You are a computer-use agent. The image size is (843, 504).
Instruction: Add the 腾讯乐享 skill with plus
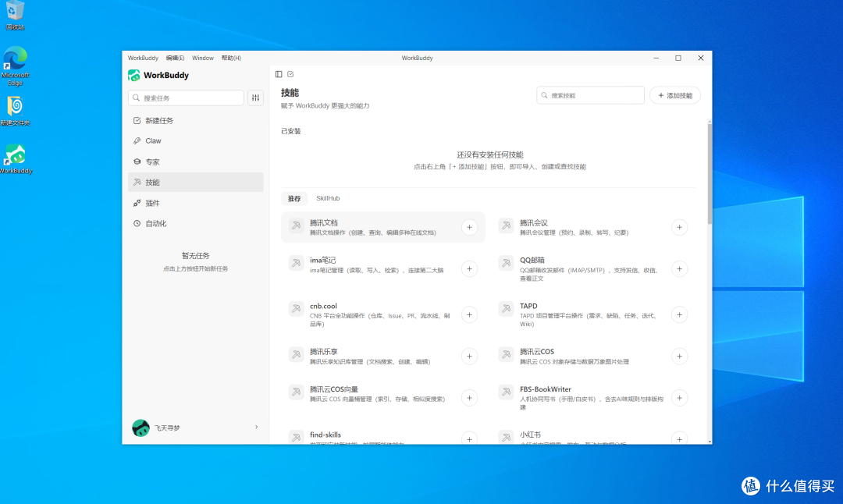pos(469,357)
